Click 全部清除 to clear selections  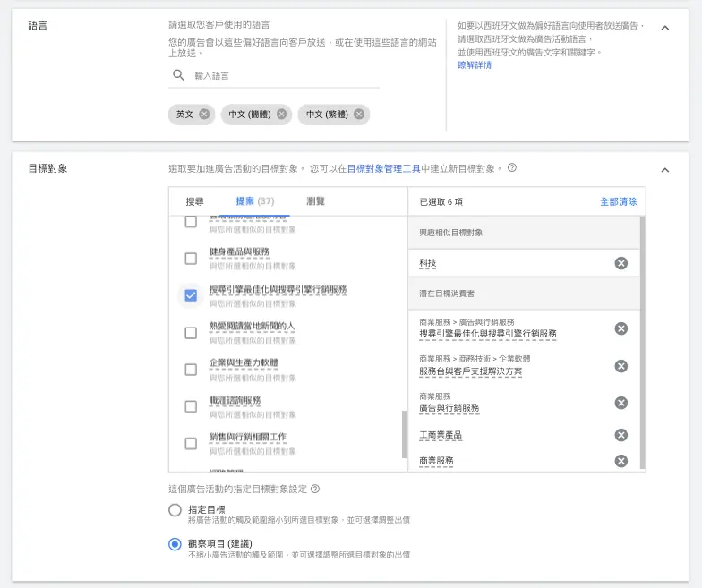point(618,202)
